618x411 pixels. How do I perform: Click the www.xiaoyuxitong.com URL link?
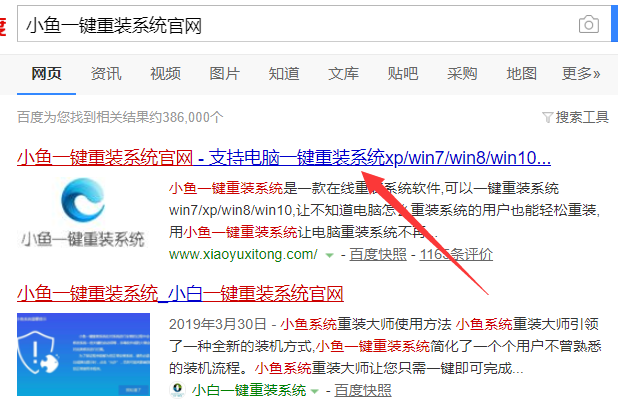[243, 255]
